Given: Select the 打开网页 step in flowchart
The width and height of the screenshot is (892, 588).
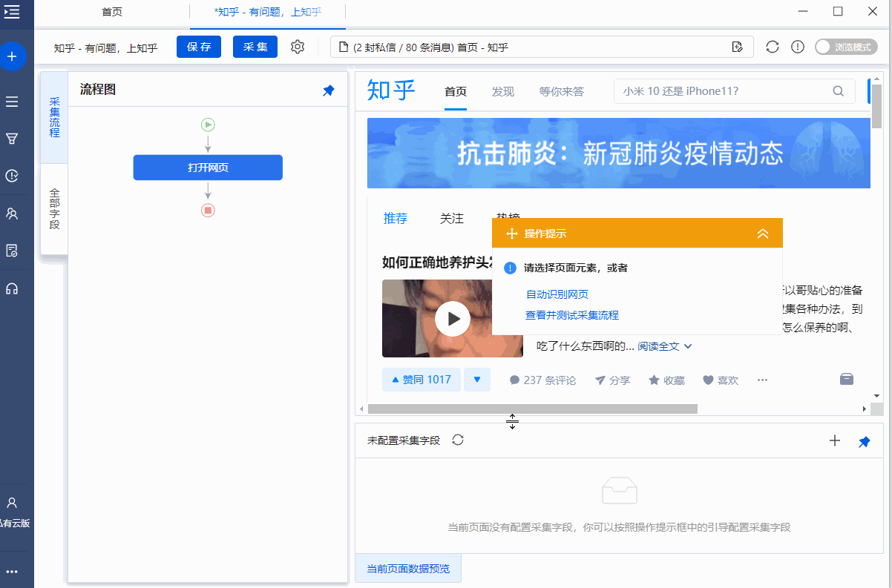Looking at the screenshot, I should click(208, 168).
